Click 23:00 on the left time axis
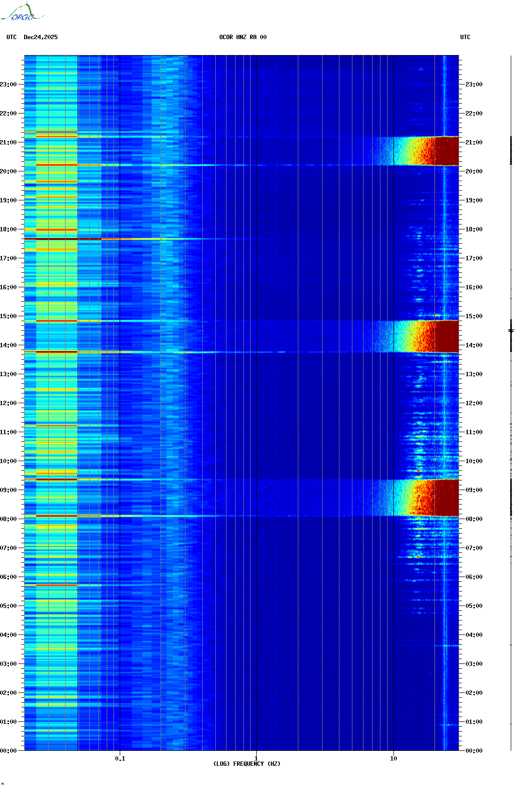The height and width of the screenshot is (789, 532). pos(8,85)
